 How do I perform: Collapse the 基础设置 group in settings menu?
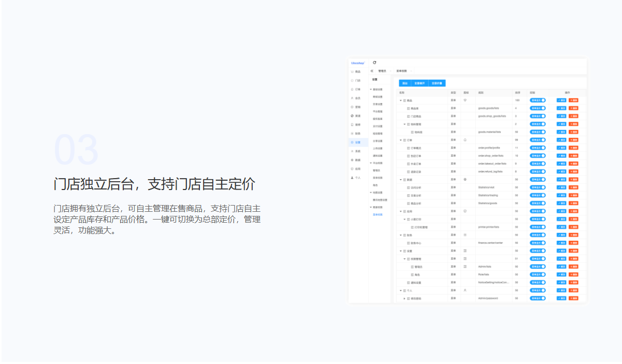(371, 89)
